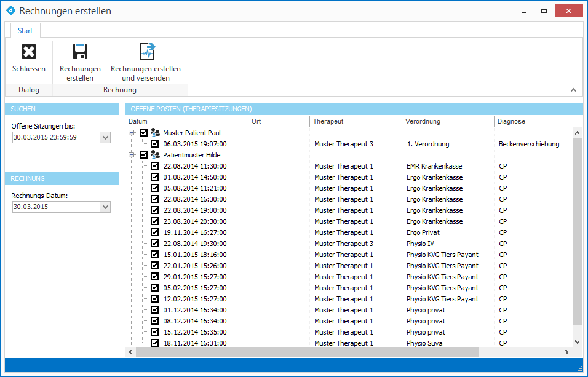Click the Schliessen X icon
The width and height of the screenshot is (588, 377).
[28, 52]
